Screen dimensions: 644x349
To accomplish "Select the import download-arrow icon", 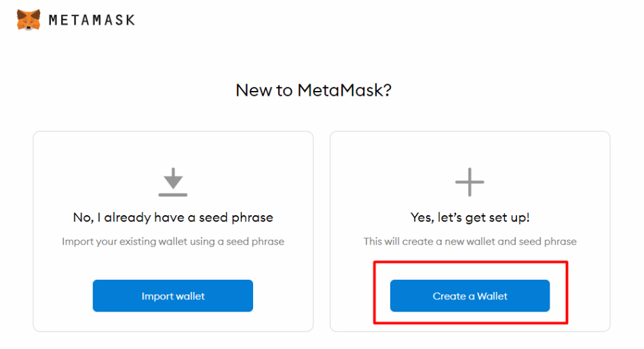I will (x=173, y=182).
